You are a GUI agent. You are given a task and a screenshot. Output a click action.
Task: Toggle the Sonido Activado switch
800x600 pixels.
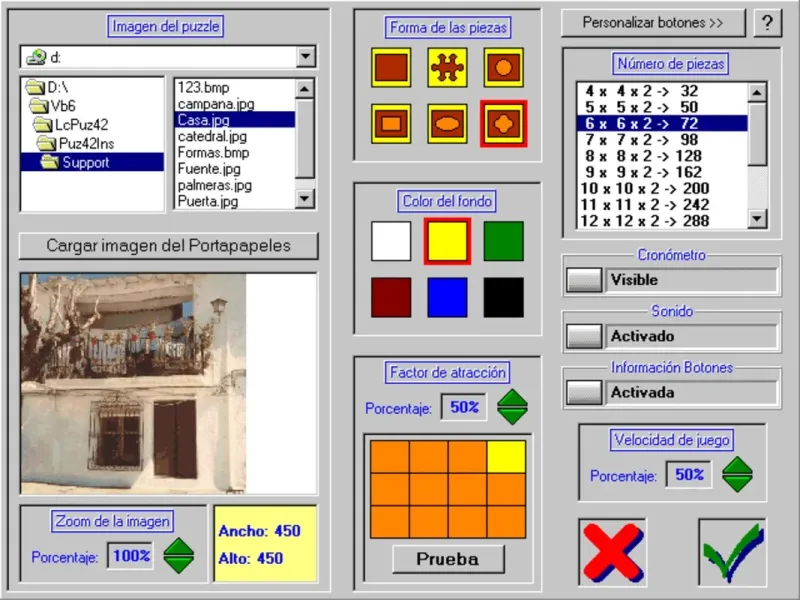pyautogui.click(x=584, y=336)
